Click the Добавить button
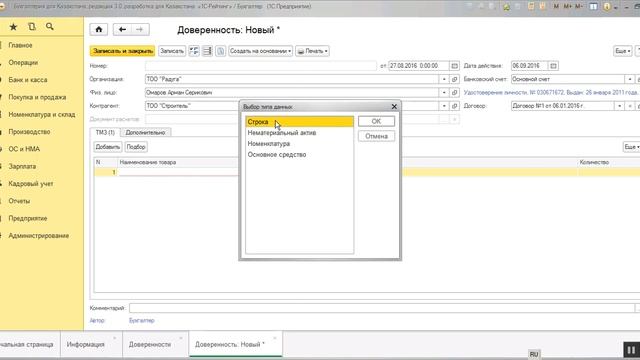The image size is (640, 360). pyautogui.click(x=108, y=147)
